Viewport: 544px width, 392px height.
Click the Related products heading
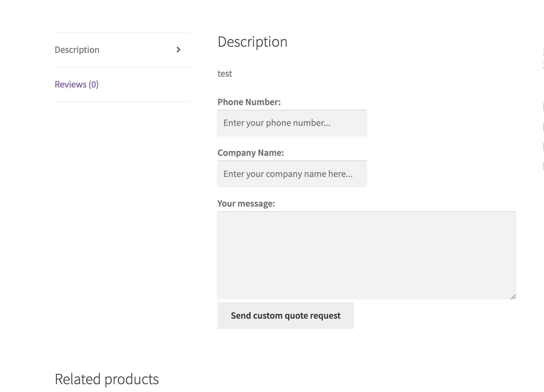coord(107,379)
